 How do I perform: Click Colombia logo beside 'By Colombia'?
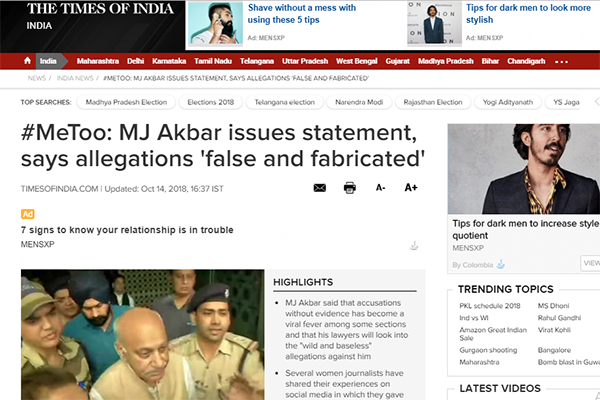point(501,264)
